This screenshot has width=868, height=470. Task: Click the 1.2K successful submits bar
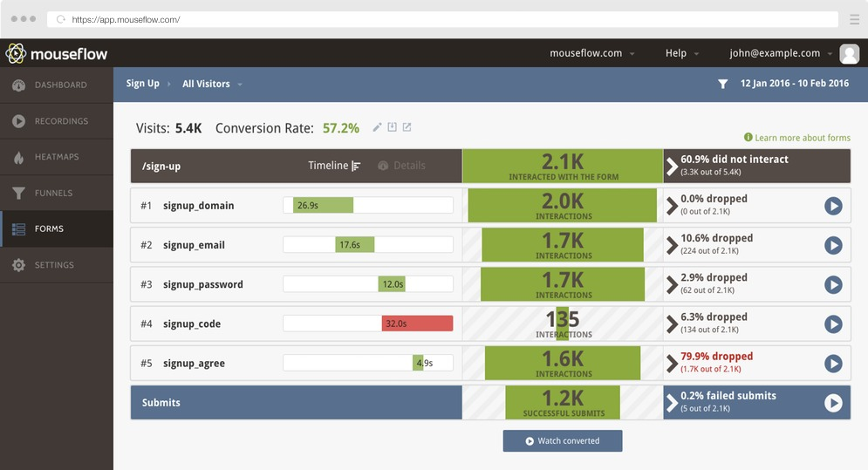563,403
